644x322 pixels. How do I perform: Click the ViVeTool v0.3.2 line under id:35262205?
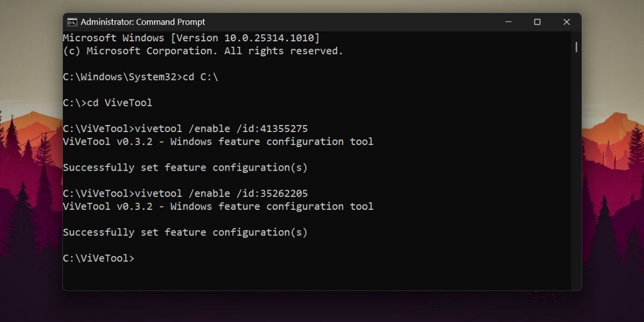pyautogui.click(x=218, y=206)
